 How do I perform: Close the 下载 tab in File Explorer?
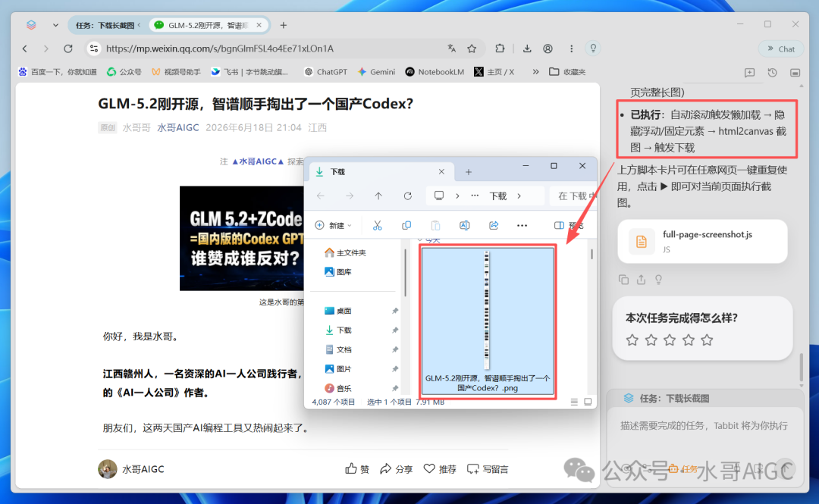click(441, 172)
